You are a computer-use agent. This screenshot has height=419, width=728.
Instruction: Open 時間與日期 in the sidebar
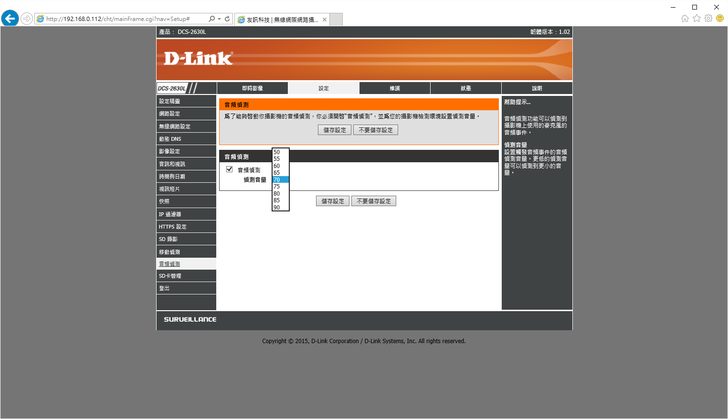pyautogui.click(x=186, y=177)
